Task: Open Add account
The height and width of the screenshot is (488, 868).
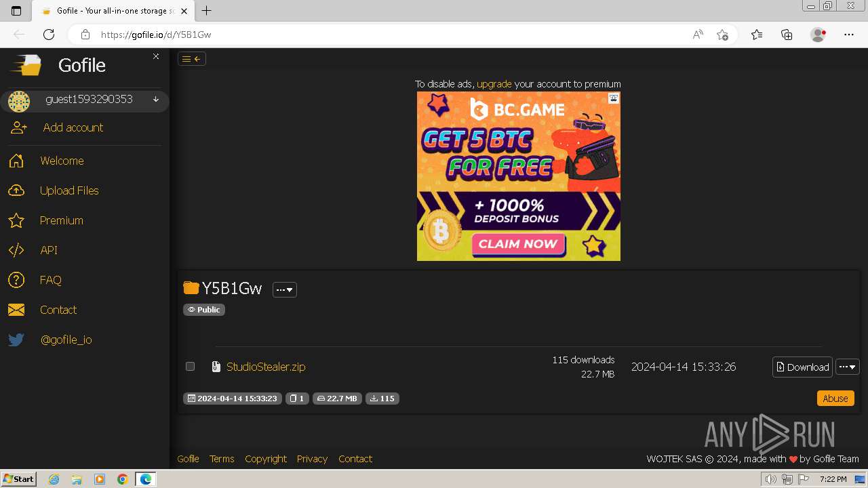Action: click(73, 127)
